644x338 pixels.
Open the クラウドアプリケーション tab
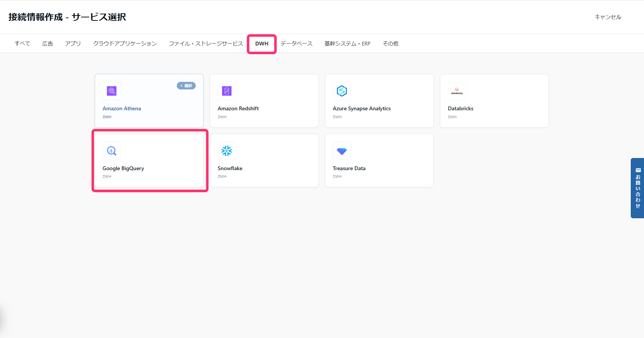point(125,44)
